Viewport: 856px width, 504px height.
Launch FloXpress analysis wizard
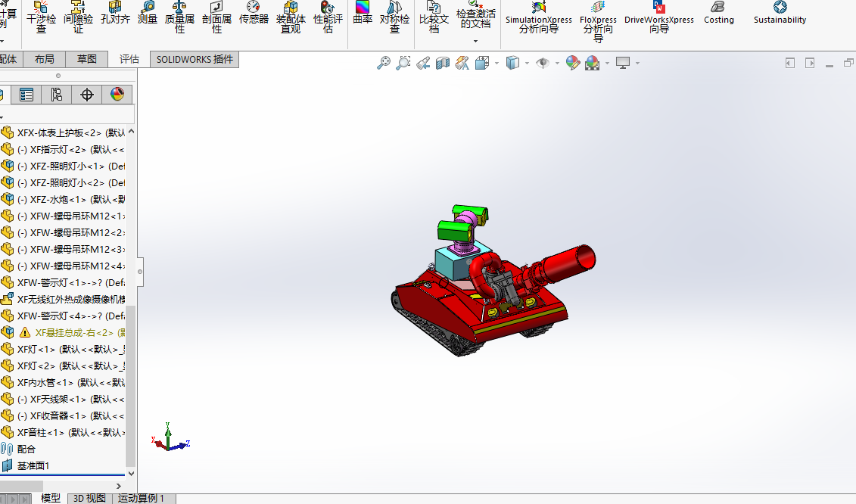[599, 22]
